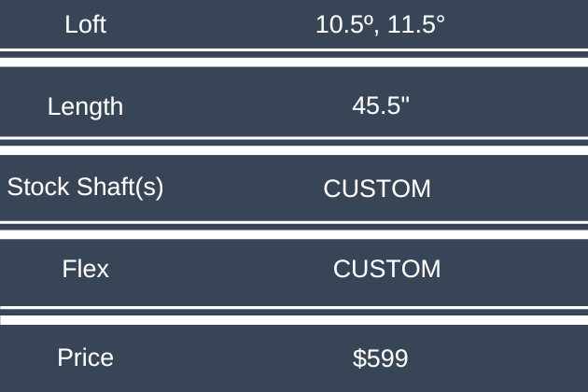Click the lower white line above Length row
This screenshot has height=392, width=588.
click(x=294, y=63)
